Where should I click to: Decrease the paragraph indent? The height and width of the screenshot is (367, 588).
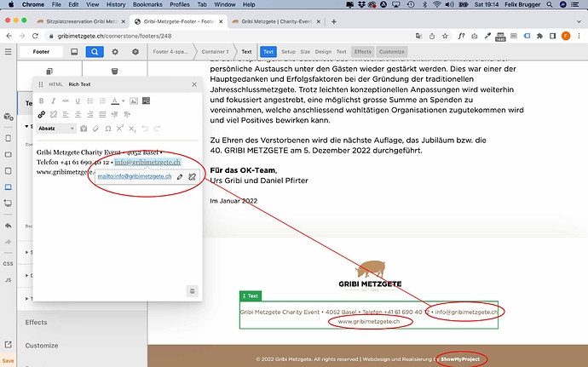pyautogui.click(x=115, y=114)
